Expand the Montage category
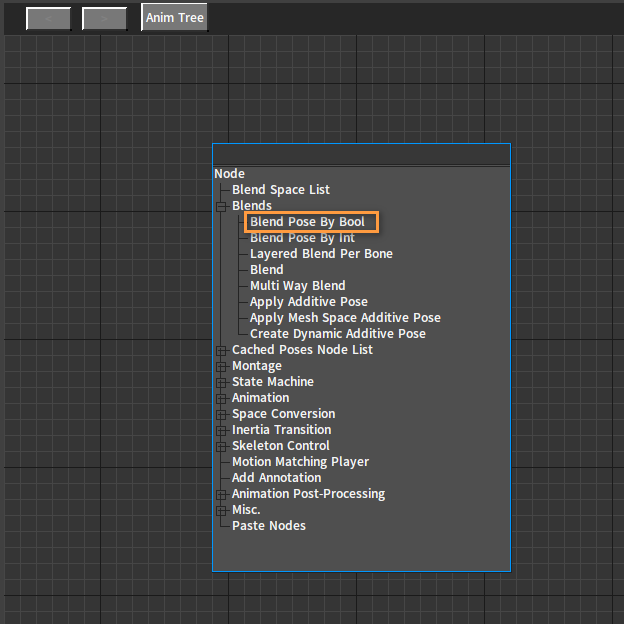This screenshot has height=624, width=624. point(221,366)
